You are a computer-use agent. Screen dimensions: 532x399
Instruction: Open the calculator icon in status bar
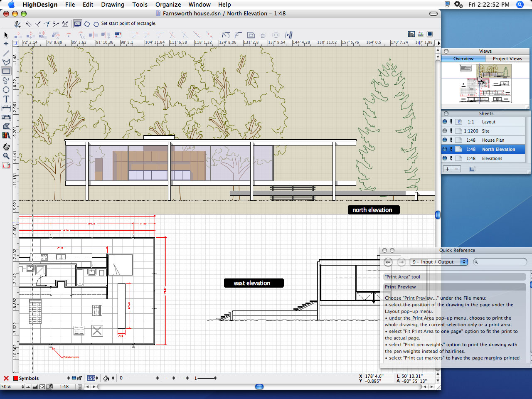pos(79,387)
